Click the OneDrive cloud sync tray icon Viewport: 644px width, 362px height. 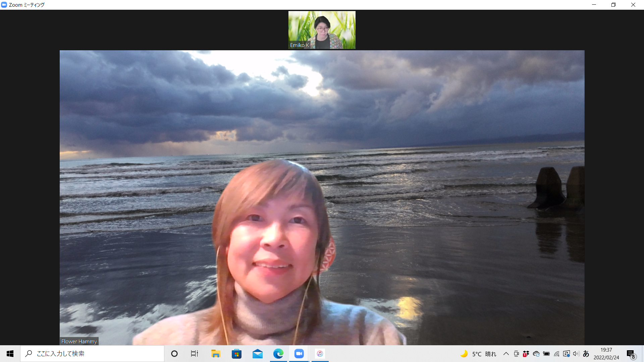click(536, 354)
